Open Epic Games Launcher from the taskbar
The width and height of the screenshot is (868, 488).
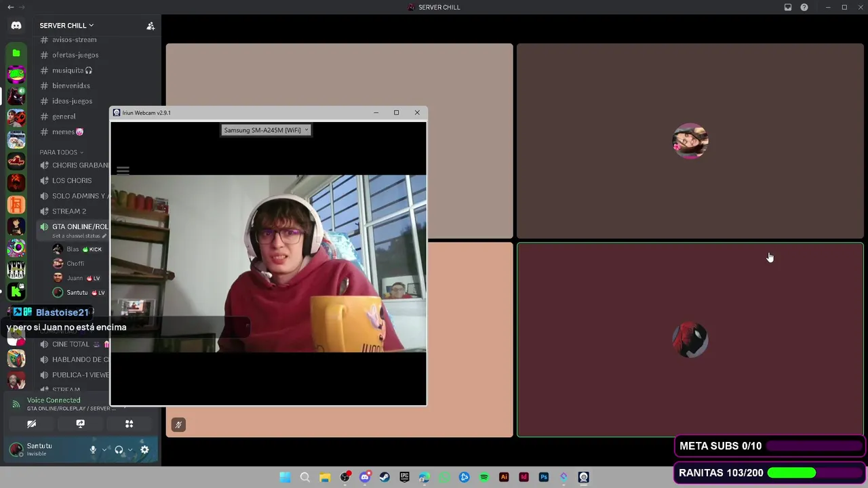coord(404,477)
